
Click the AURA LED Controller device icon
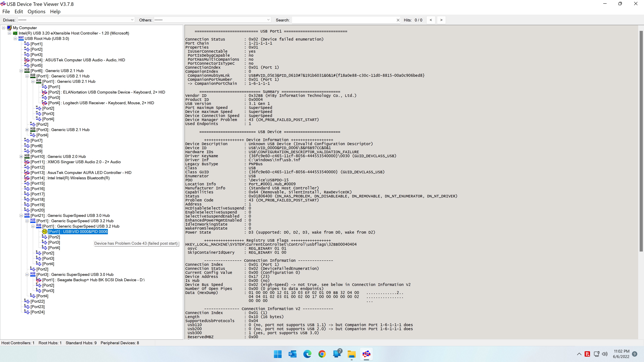point(27,173)
